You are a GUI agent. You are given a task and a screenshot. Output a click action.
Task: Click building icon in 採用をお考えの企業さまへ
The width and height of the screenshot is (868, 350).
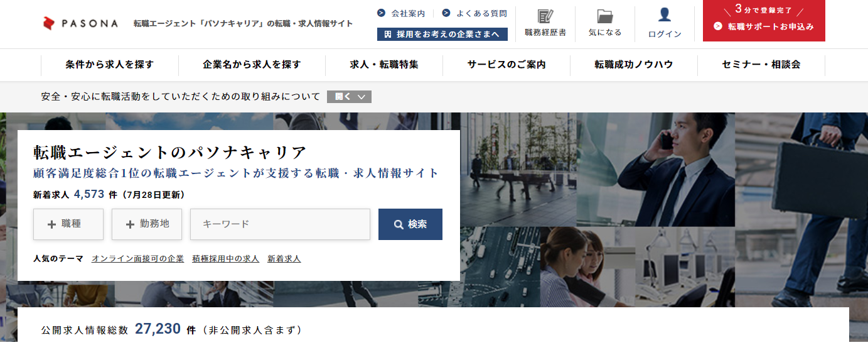(388, 34)
